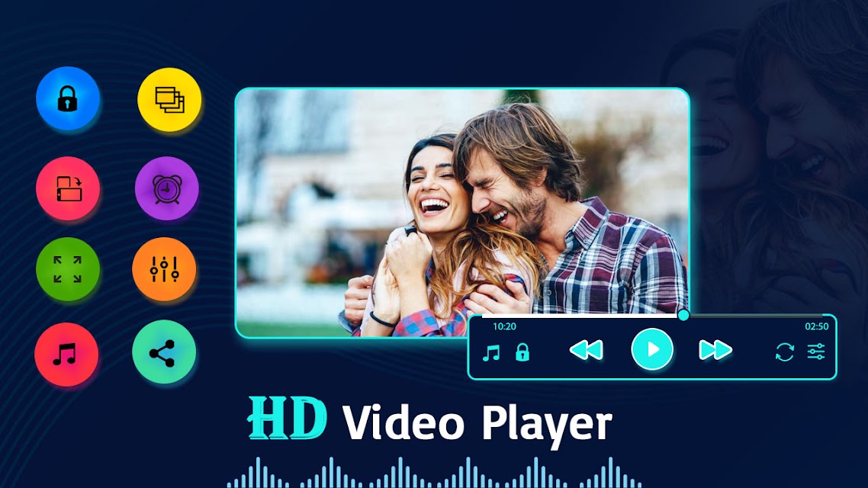Open the yellow multi-window popup icon
Image resolution: width=868 pixels, height=488 pixels.
[x=169, y=100]
